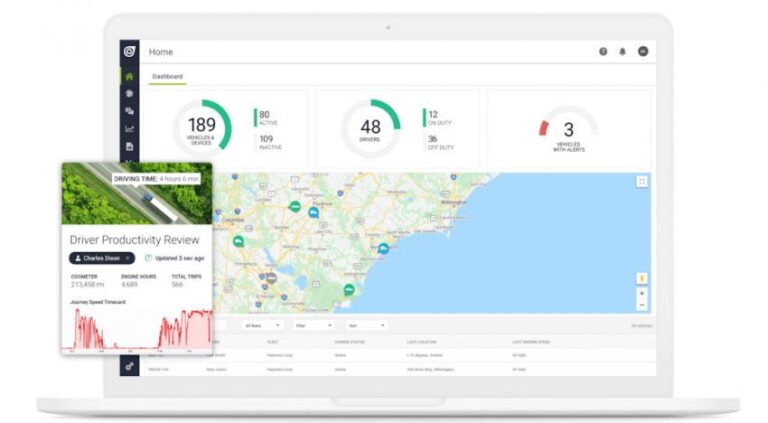Expand the All fleets dropdown
This screenshot has width=768, height=423.
(x=261, y=325)
